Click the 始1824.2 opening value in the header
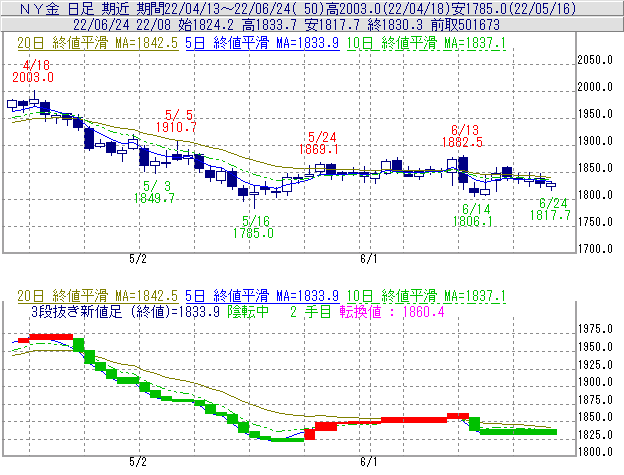 pyautogui.click(x=206, y=25)
